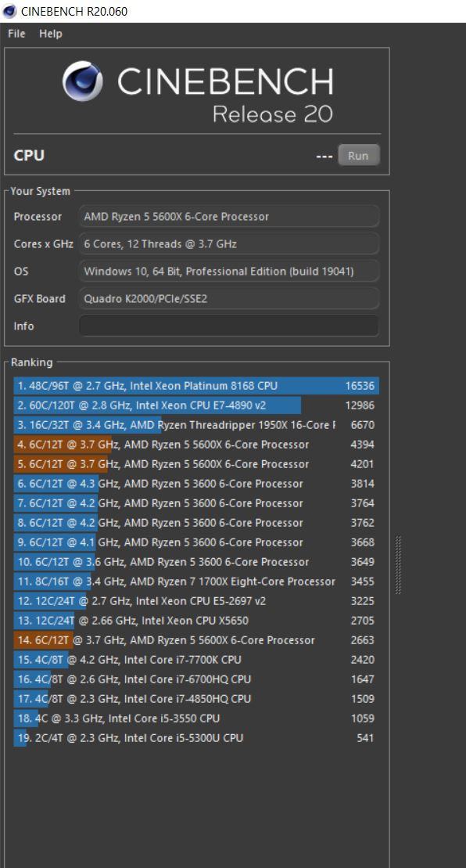Select the Ryzen 5 5600X row scoring 4394
This screenshot has width=466, height=868.
196,445
